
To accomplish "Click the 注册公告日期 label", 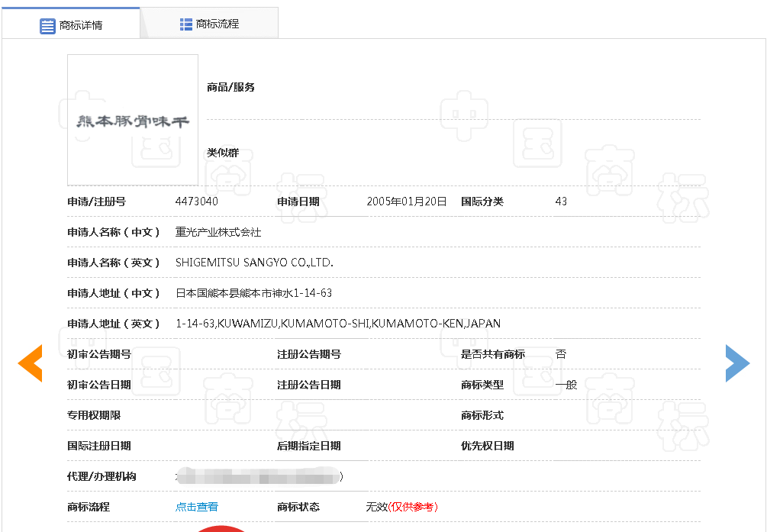I will [308, 385].
